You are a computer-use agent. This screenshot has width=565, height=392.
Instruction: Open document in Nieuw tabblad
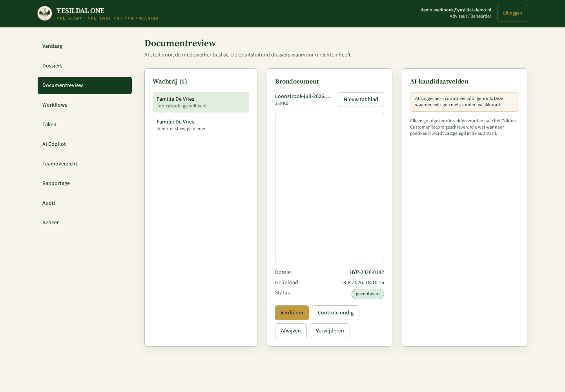tap(361, 100)
